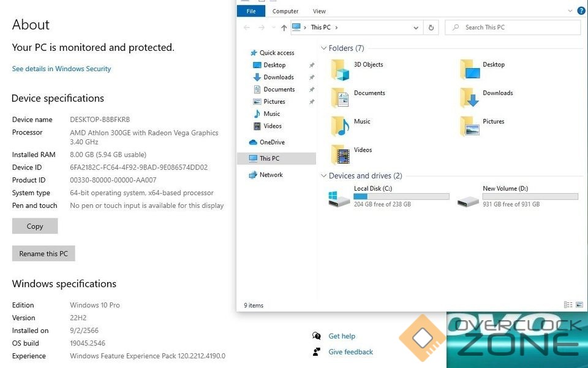Viewport: 588px width, 368px height.
Task: Unpin Desktop using its pin icon
Action: coord(312,66)
